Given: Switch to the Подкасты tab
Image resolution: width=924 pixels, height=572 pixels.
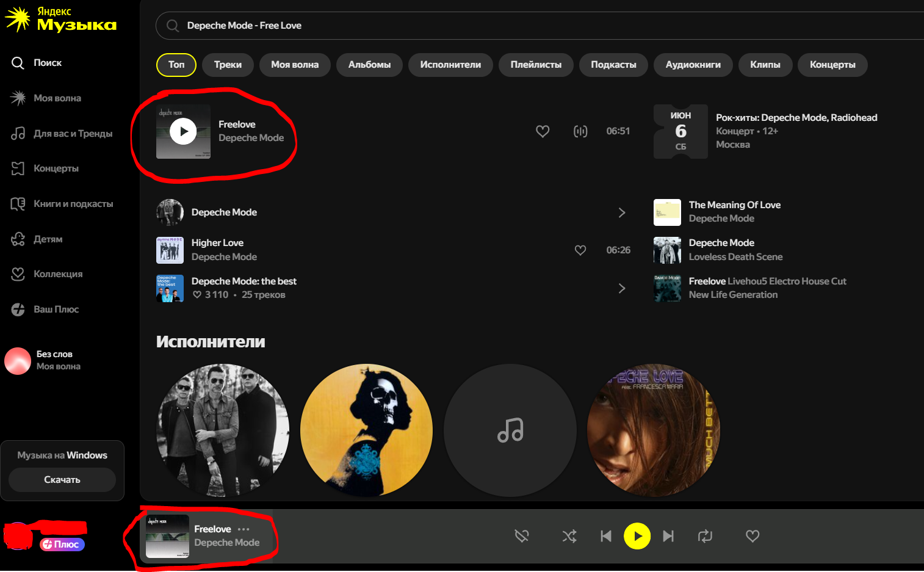Looking at the screenshot, I should click(x=613, y=65).
